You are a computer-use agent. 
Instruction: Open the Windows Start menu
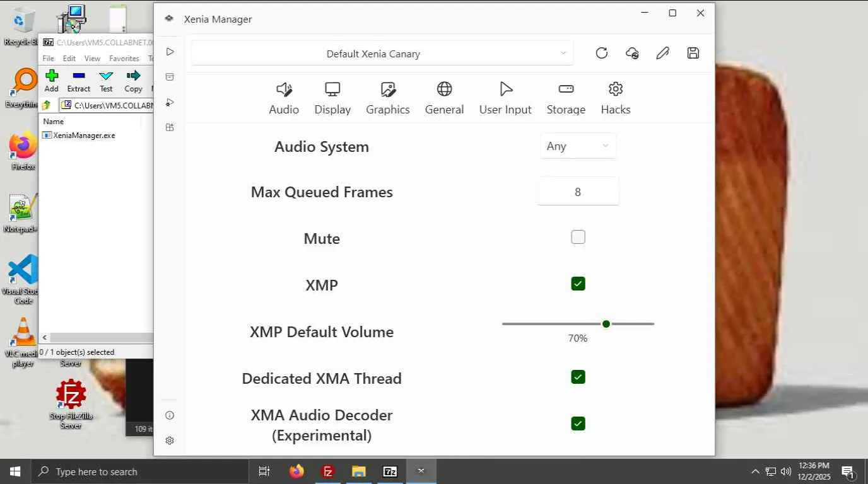click(15, 471)
